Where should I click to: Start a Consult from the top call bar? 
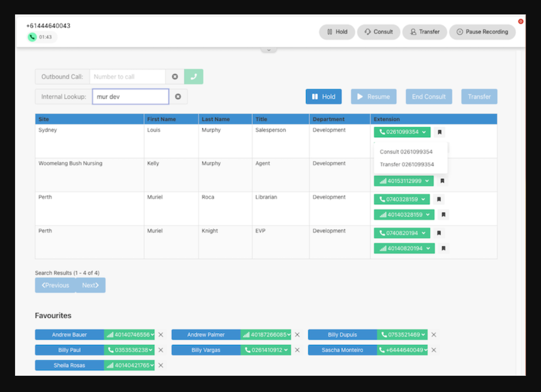[379, 32]
